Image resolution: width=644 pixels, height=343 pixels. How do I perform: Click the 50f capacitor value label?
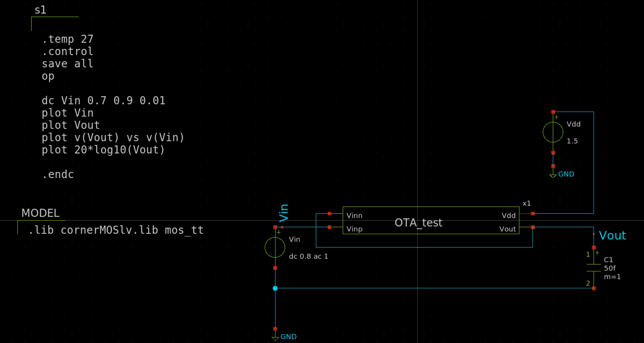610,268
